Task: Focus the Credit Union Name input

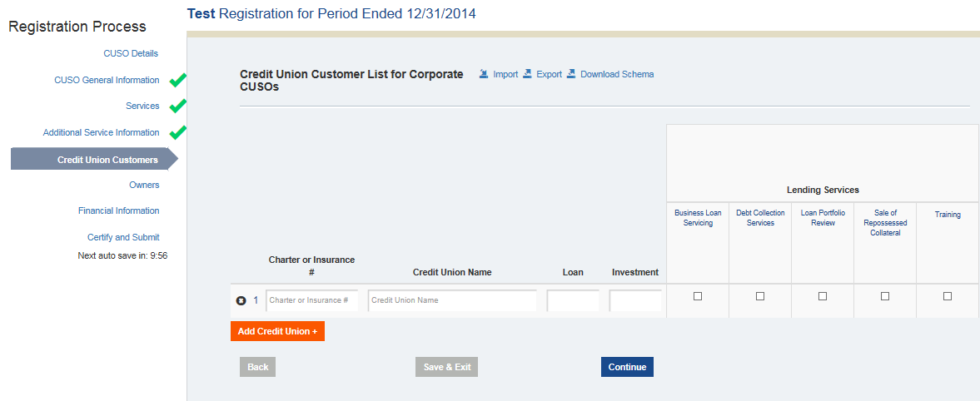Action: point(452,300)
